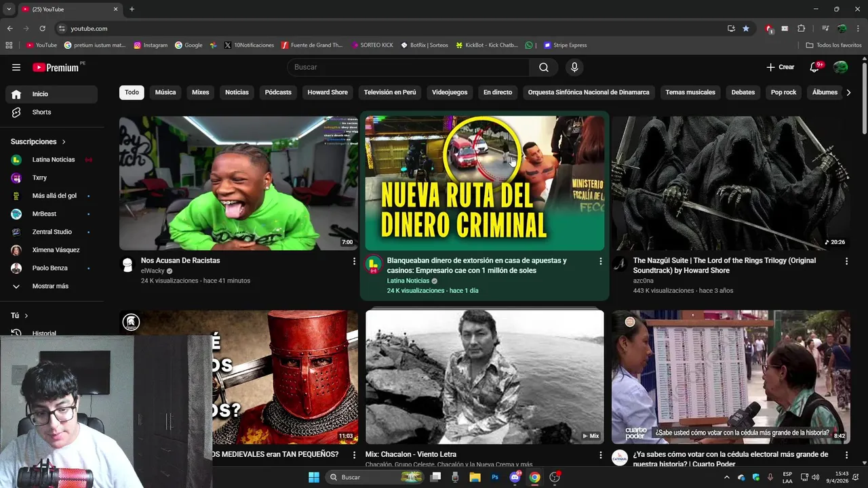Click the YouTube Premium logo
The width and height of the screenshot is (868, 488).
coord(57,67)
